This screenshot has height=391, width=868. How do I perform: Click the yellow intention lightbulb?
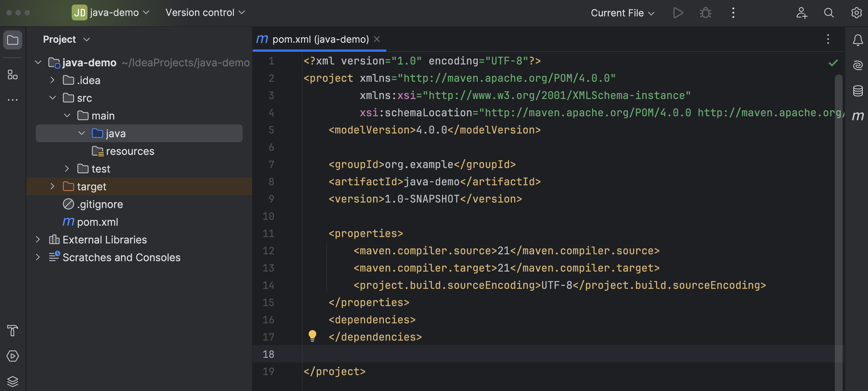(312, 335)
